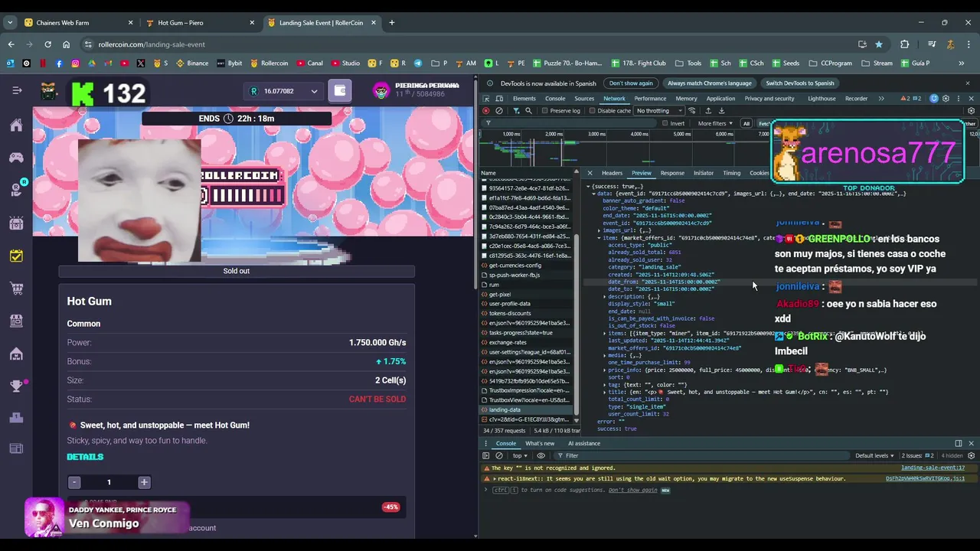Open DevTools settings gear icon

click(946, 99)
